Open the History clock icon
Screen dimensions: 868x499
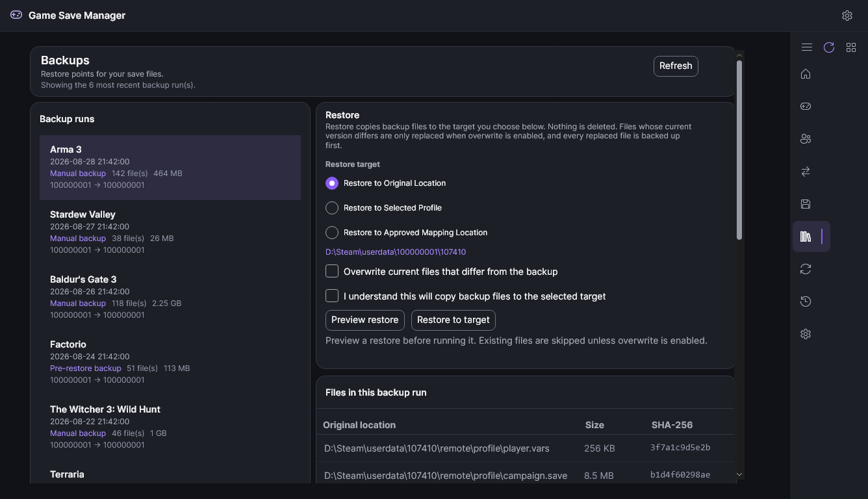(x=806, y=301)
